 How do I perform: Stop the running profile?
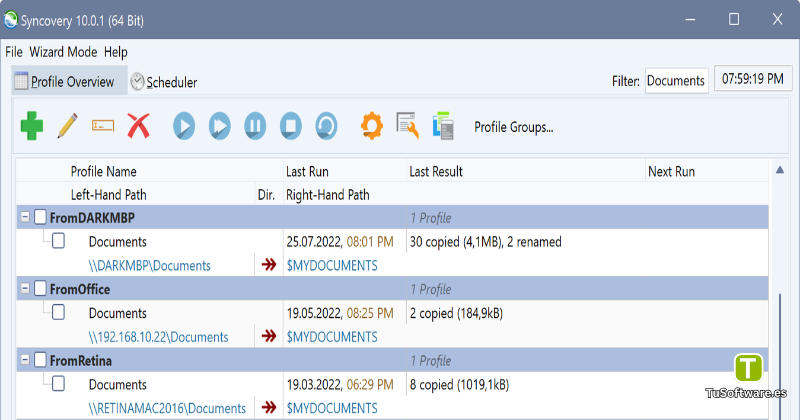pos(291,126)
